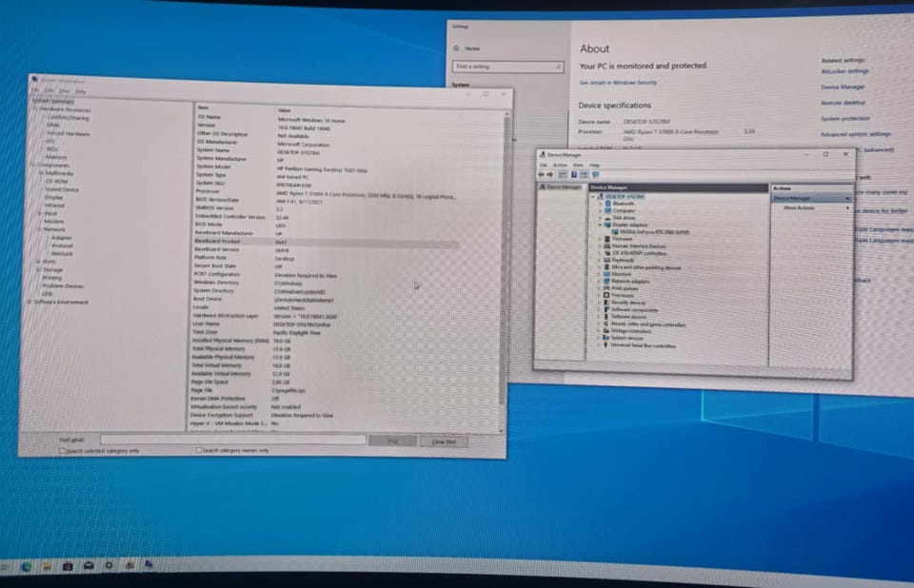Click the Close Find button
The width and height of the screenshot is (914, 588).
444,441
